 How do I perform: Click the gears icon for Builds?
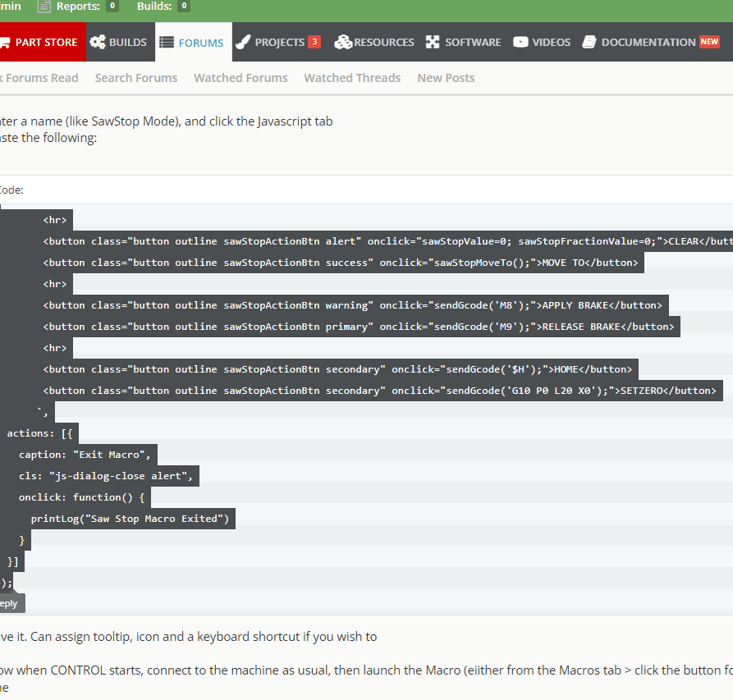point(98,42)
